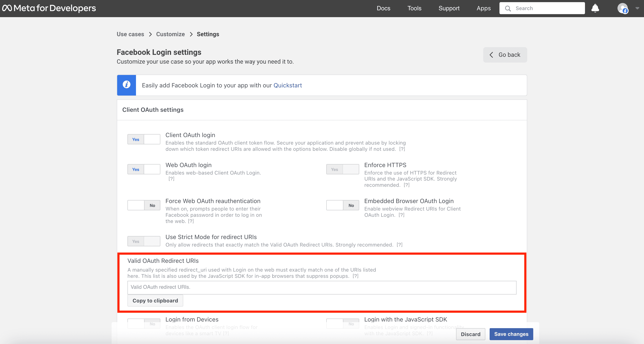
Task: Open help [?] for Client OAuth login
Action: click(x=402, y=149)
